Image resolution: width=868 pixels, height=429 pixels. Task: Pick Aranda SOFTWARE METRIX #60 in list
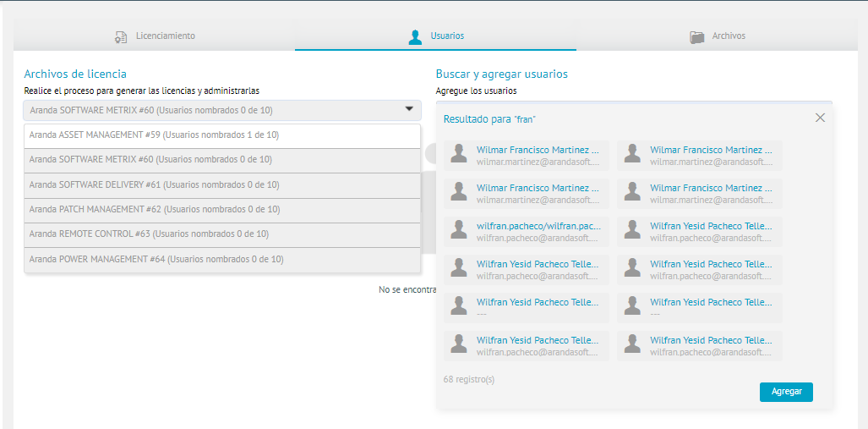click(x=222, y=161)
